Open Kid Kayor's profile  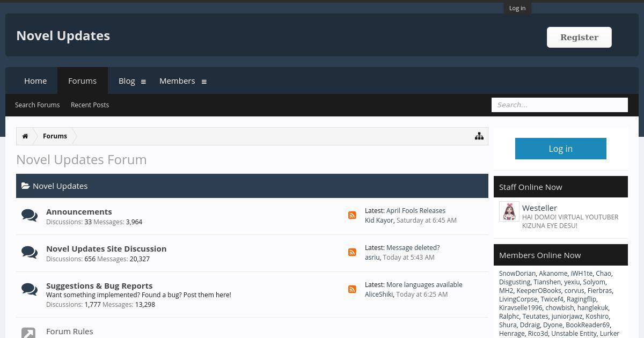point(379,220)
